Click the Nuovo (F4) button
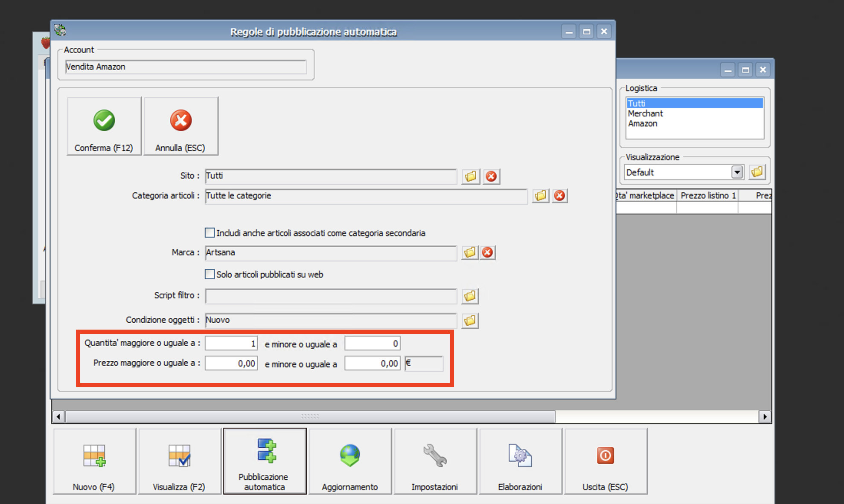The image size is (844, 504). pyautogui.click(x=94, y=461)
